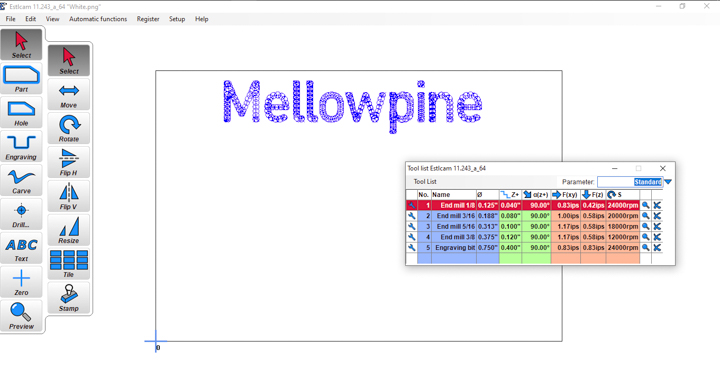
Task: Open the Preview magnifier tool
Action: pos(21,317)
